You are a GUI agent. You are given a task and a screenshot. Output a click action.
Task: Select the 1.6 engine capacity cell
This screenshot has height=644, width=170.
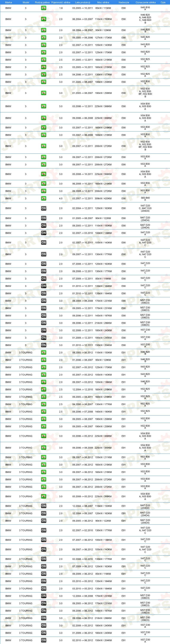click(x=61, y=8)
